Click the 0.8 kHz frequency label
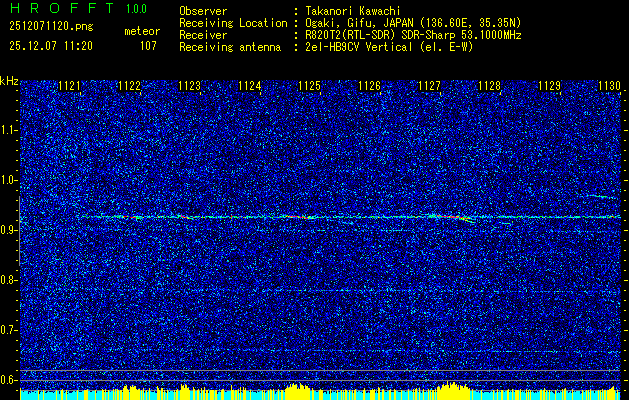This screenshot has width=629, height=400. (x=8, y=280)
